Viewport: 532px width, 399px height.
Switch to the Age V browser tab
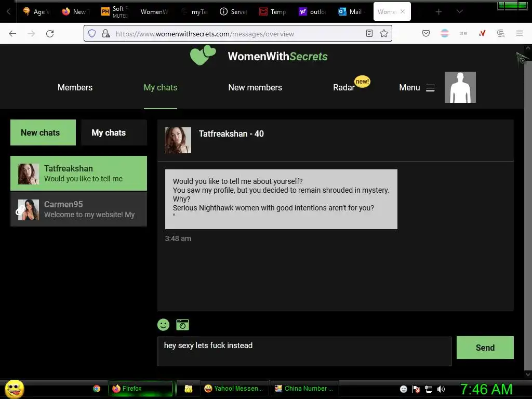coord(37,12)
